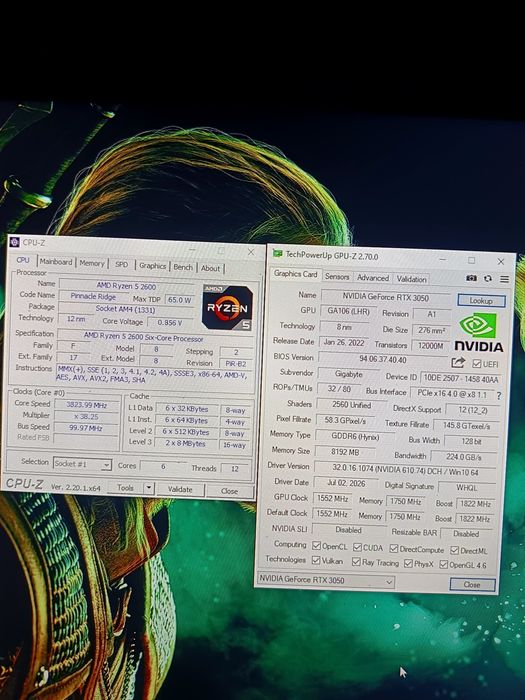This screenshot has width=525, height=700.
Task: Toggle the CUDA checkbox
Action: (x=357, y=547)
